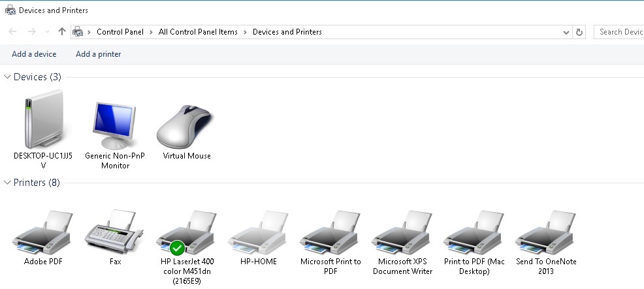The width and height of the screenshot is (644, 289).
Task: Click the 'Generic Non-PnP Monitor' label
Action: coord(115,161)
